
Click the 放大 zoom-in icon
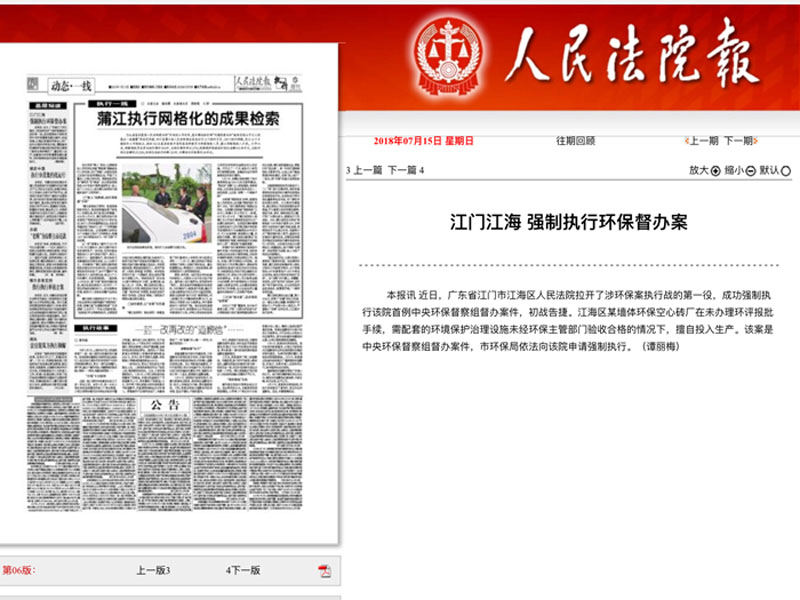point(715,171)
